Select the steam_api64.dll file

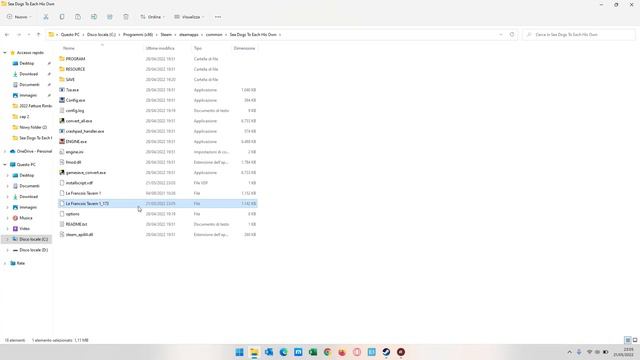click(x=158, y=234)
